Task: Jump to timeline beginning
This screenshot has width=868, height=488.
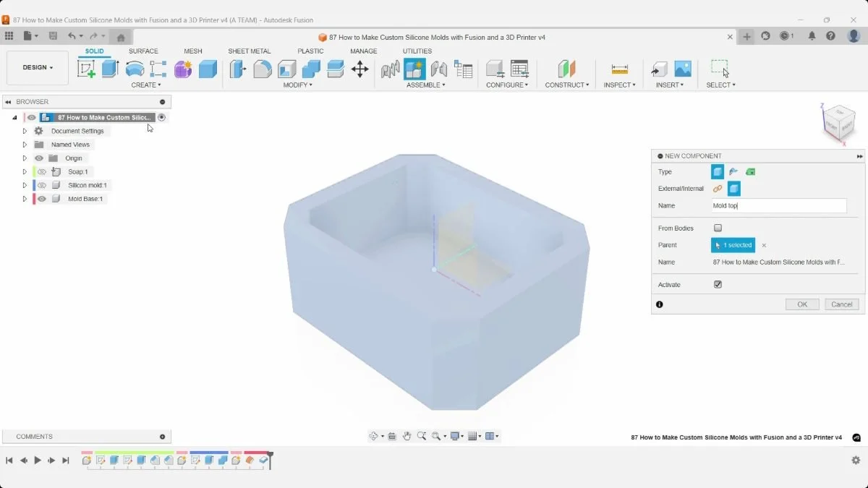Action: (9, 460)
